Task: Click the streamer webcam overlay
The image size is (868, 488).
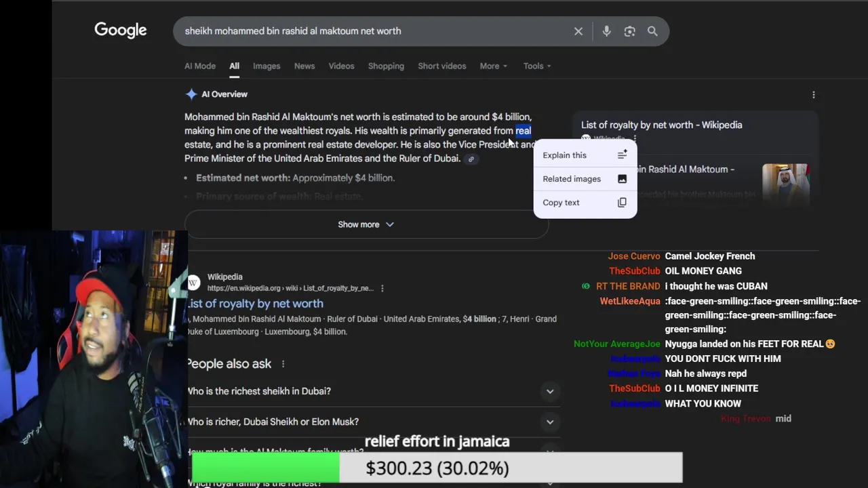Action: tap(94, 359)
